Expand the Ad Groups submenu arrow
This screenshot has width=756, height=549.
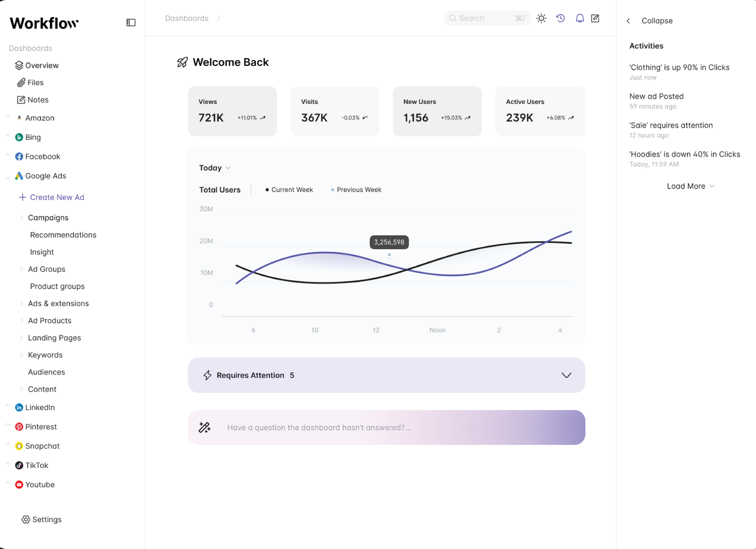21,269
